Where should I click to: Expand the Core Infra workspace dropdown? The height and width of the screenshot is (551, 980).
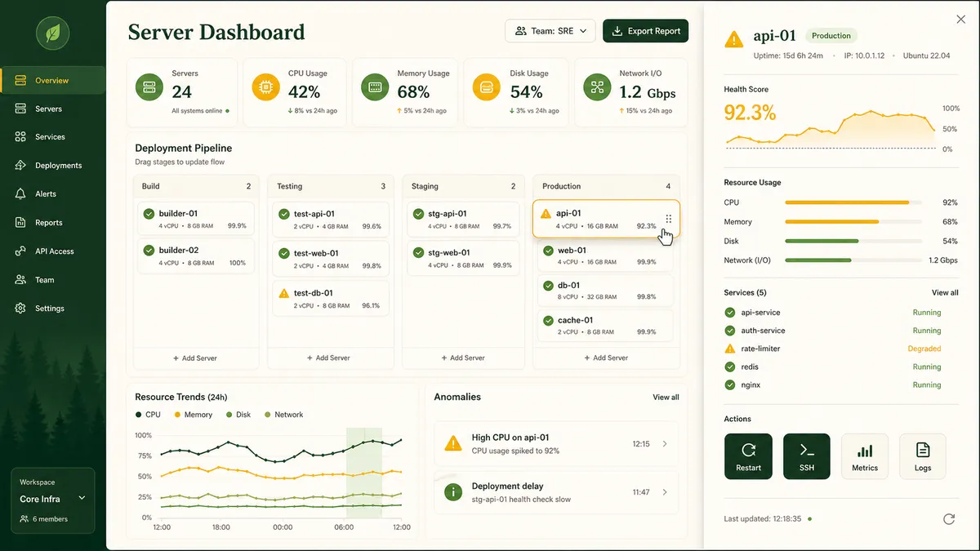[x=53, y=498]
